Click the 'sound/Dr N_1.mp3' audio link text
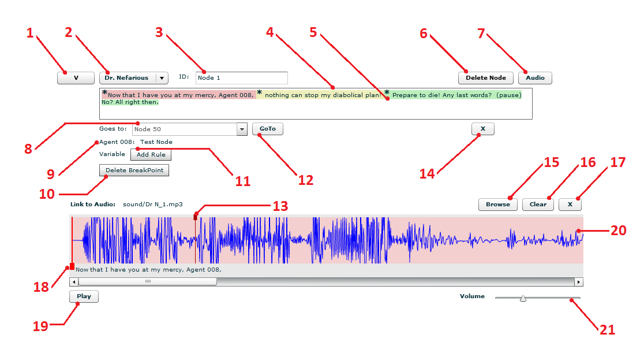644x360 pixels. 153,205
